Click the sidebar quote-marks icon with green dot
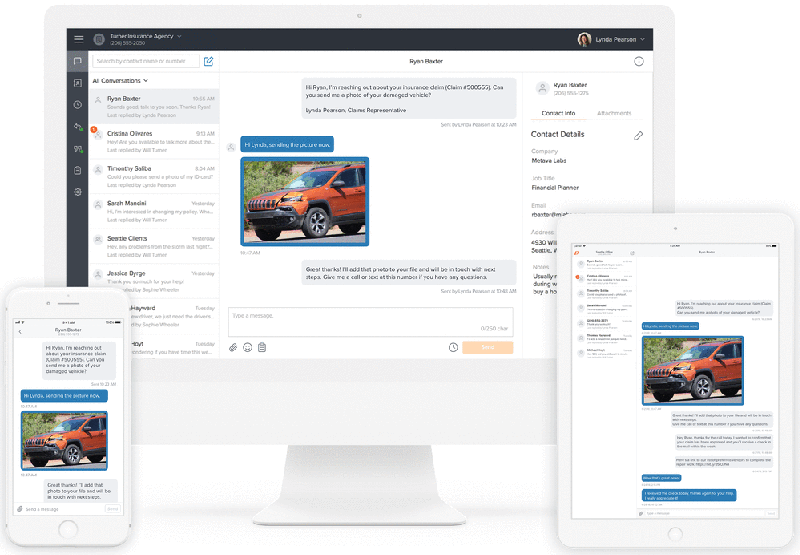Viewport: 800px width, 555px height. point(78,149)
